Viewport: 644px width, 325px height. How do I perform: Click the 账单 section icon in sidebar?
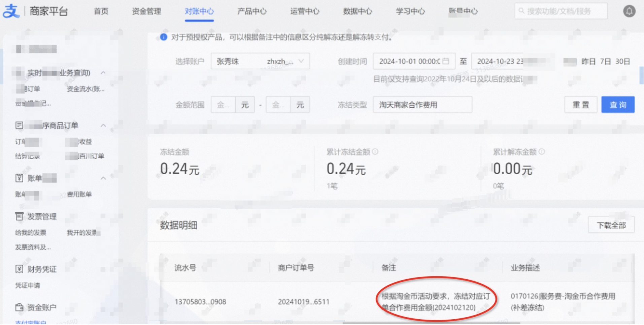pos(19,178)
